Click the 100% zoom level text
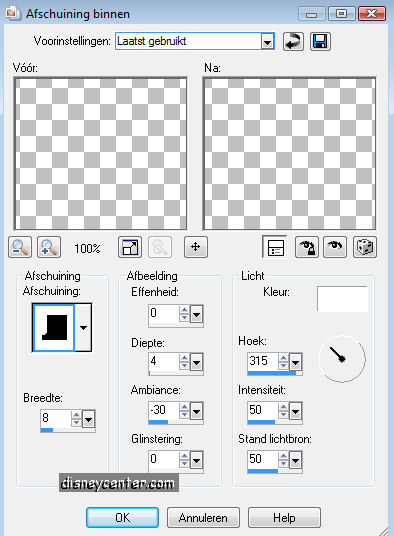Screen dimensions: 394x536 click(87, 249)
